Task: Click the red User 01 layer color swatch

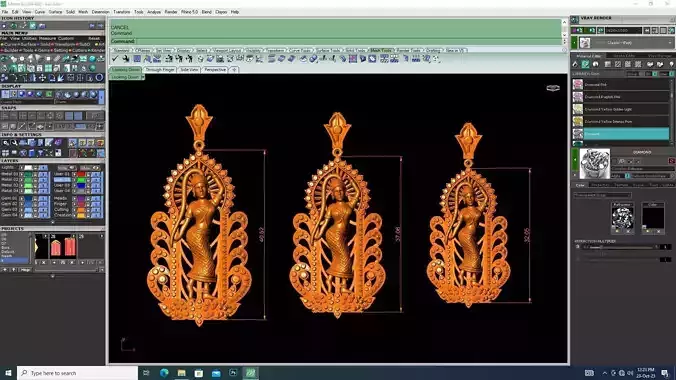Action: coord(81,174)
